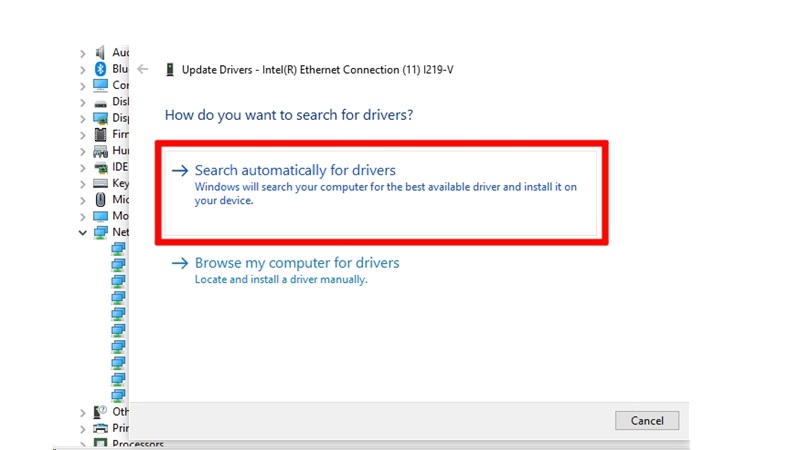Expand the Print queues tree node

(83, 428)
